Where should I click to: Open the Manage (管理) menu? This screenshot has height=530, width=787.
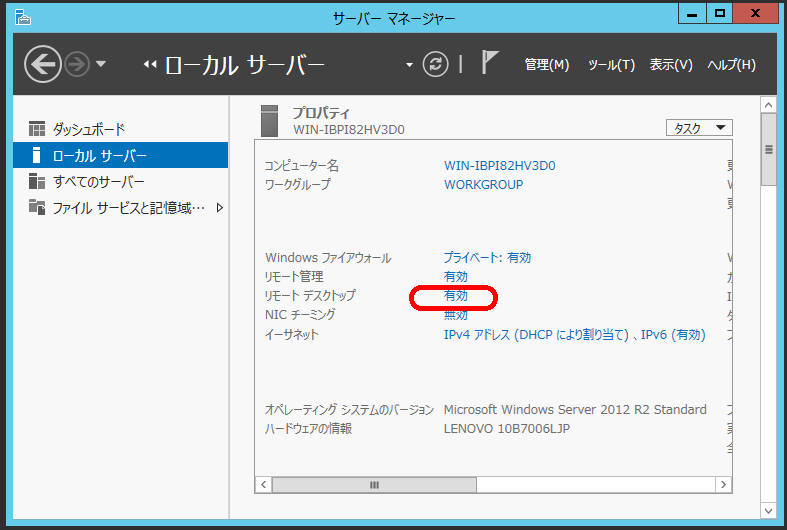546,65
